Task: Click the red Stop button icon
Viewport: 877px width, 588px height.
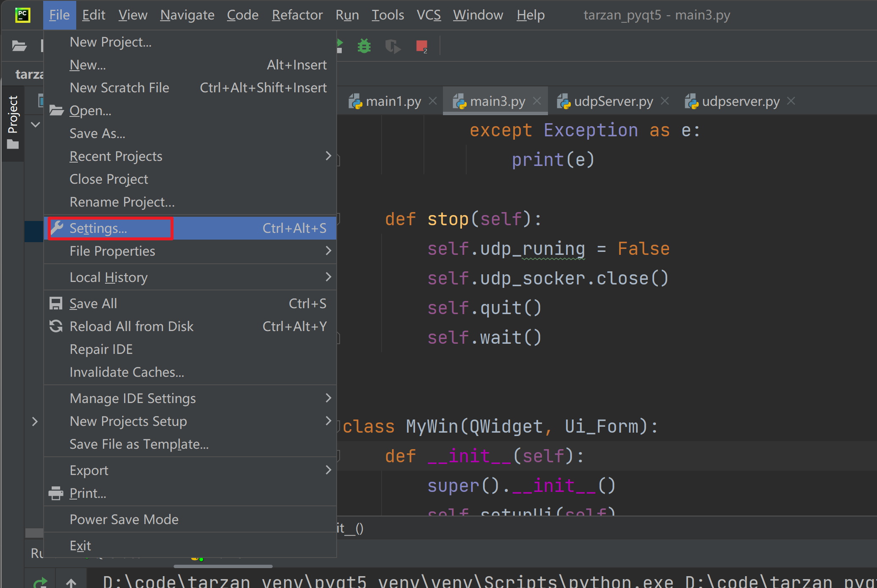Action: 422,46
